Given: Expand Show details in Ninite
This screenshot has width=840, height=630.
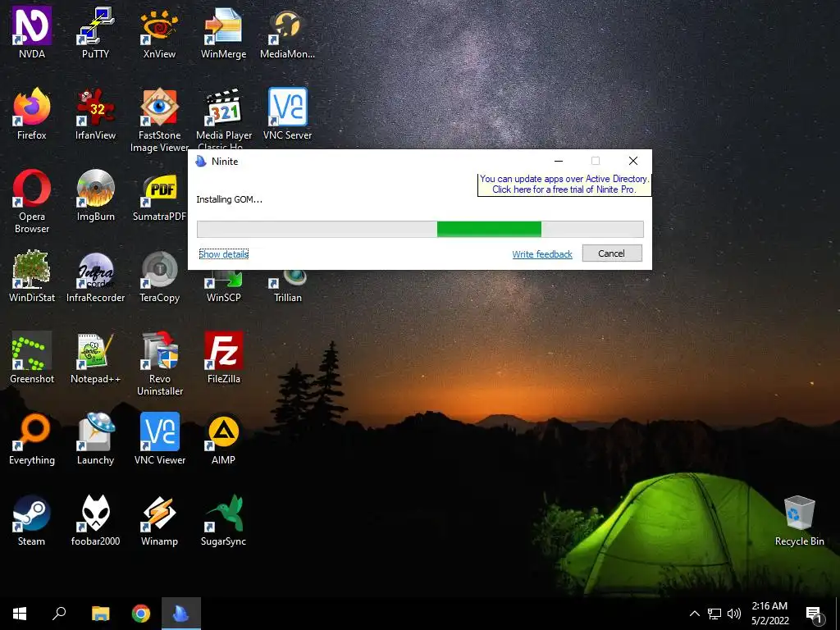Looking at the screenshot, I should pyautogui.click(x=223, y=254).
